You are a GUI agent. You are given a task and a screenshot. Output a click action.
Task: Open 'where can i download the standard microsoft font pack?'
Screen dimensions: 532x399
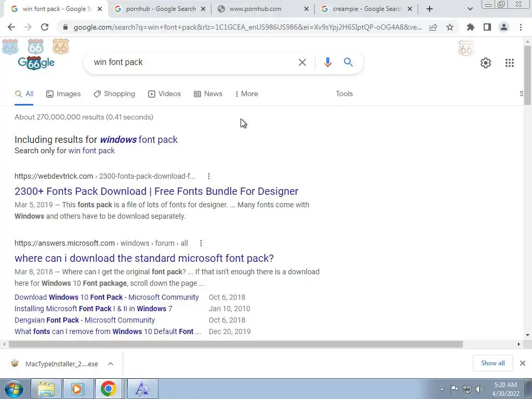tap(144, 259)
